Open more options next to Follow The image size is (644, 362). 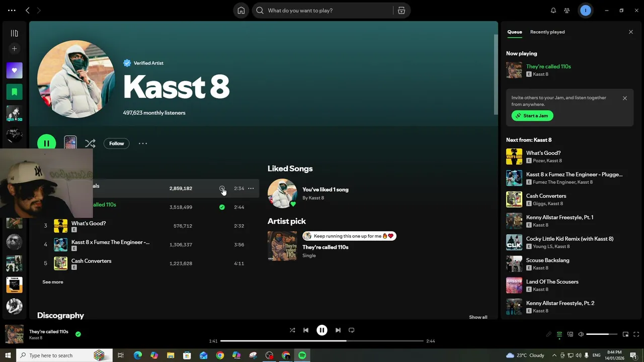coord(143,143)
